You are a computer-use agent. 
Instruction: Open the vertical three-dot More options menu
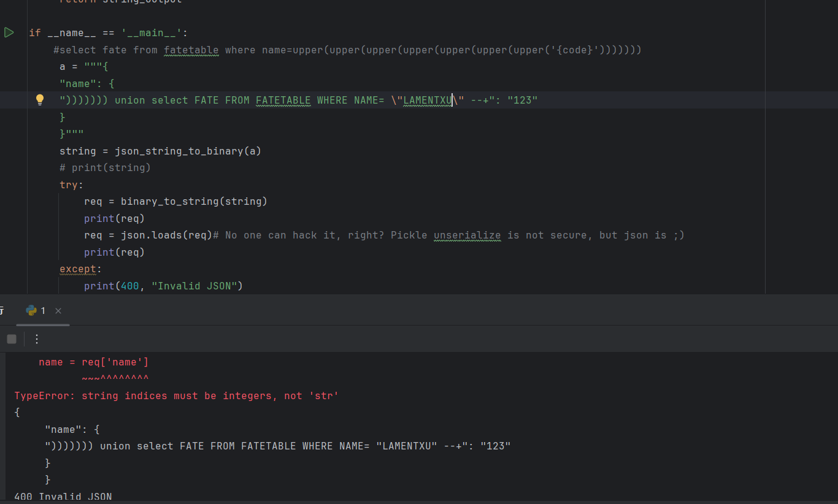[37, 339]
